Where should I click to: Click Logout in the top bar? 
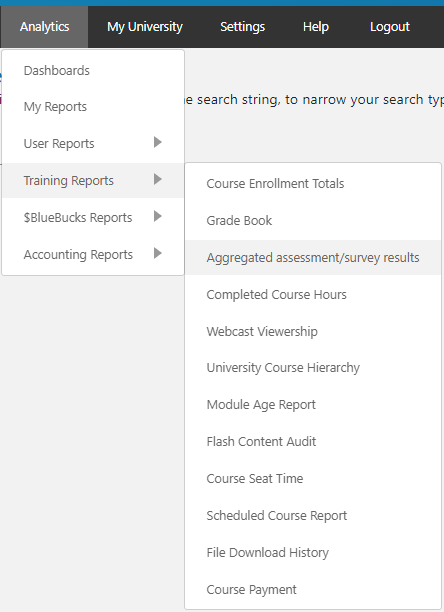click(390, 27)
